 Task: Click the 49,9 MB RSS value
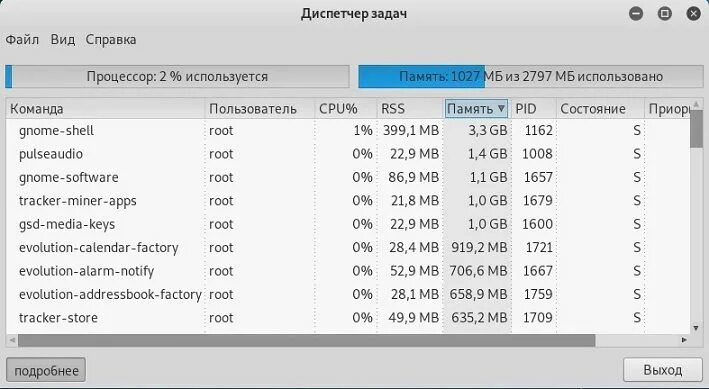tap(414, 318)
